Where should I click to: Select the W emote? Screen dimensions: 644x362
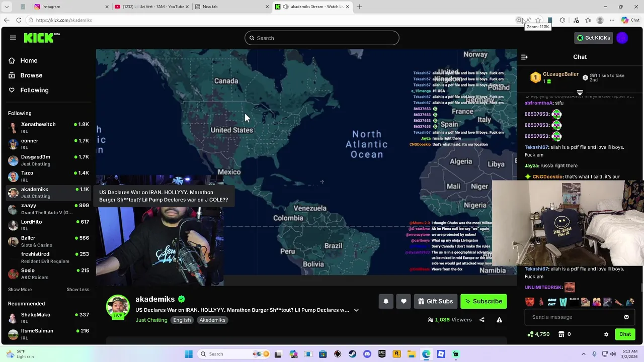coord(563,302)
